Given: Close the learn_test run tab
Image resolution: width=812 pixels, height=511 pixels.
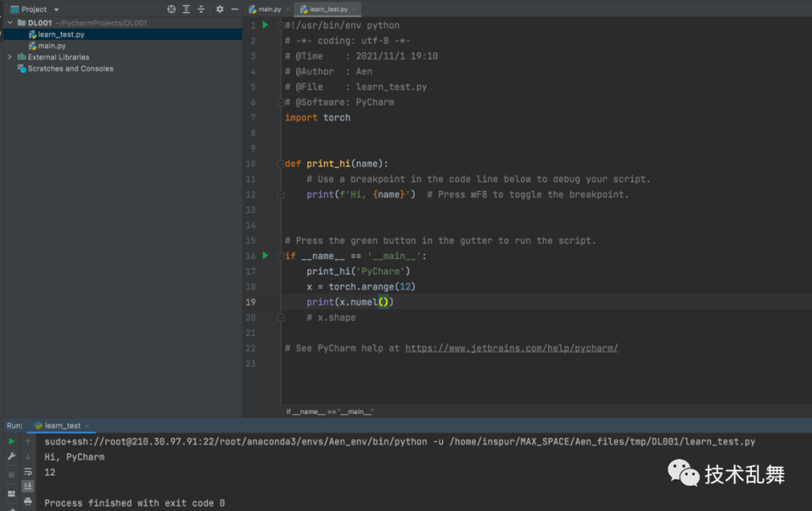Looking at the screenshot, I should point(87,425).
